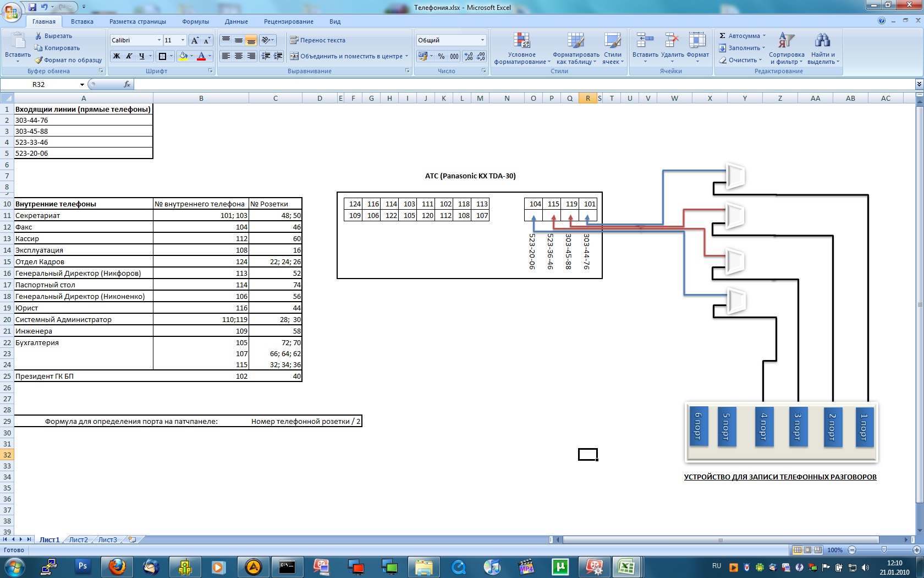Open Cell Styles (Стили ячеек)
Image resolution: width=924 pixels, height=578 pixels.
(x=613, y=48)
